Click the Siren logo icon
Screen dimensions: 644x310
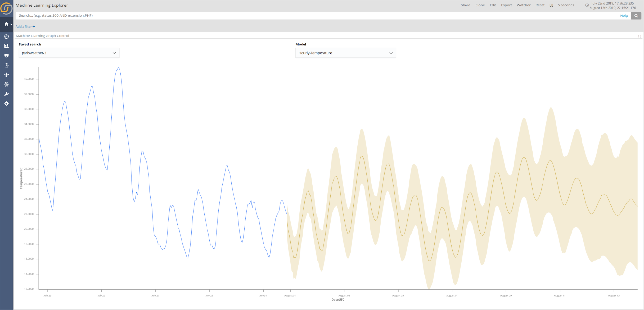coord(6,8)
